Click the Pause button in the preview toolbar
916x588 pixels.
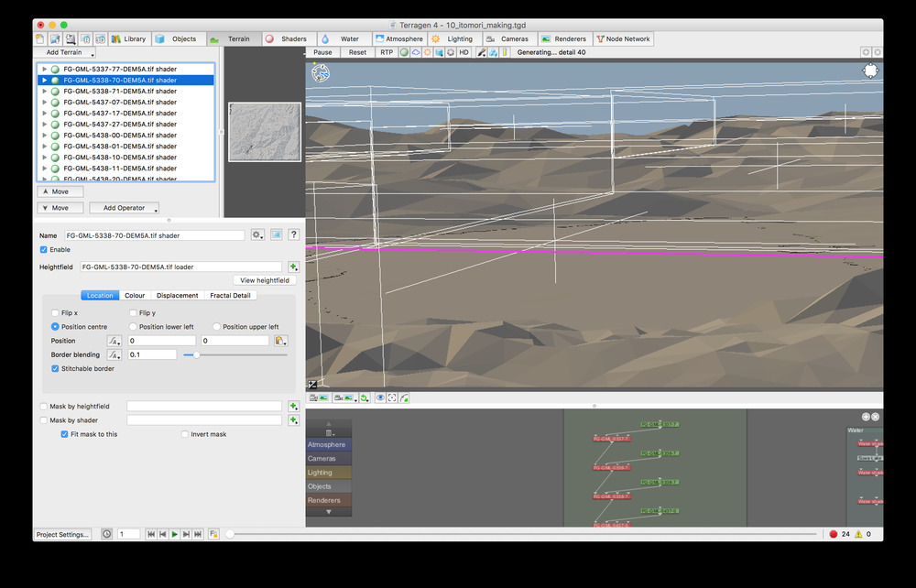point(322,52)
